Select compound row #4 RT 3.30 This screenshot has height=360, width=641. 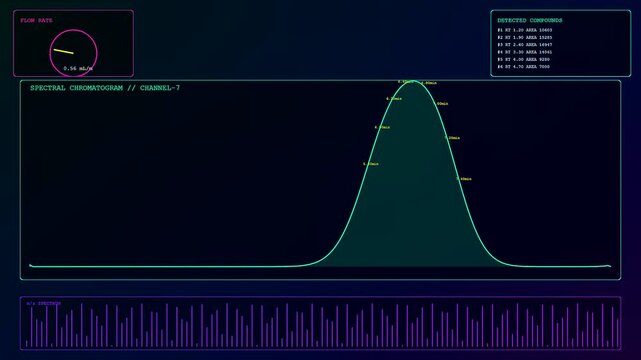point(524,52)
